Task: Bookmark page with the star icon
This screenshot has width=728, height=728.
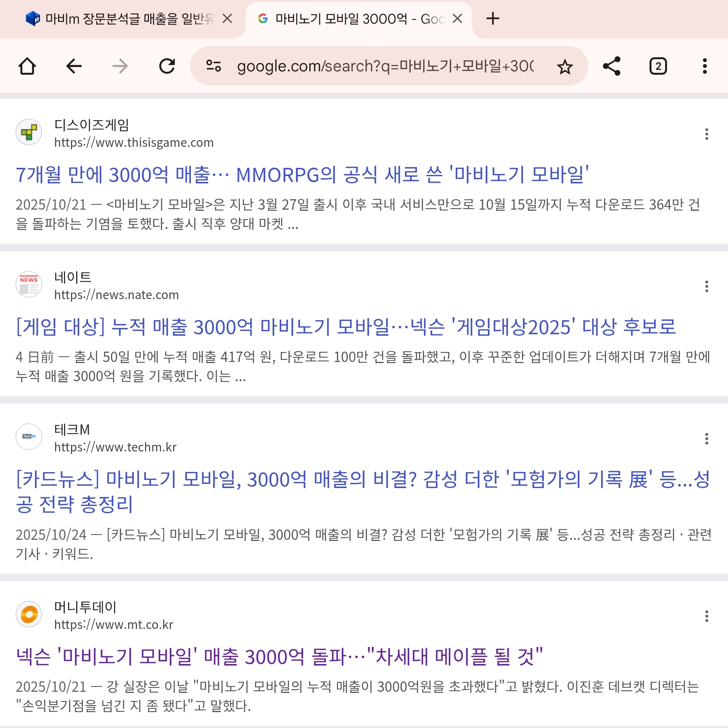Action: pyautogui.click(x=564, y=67)
